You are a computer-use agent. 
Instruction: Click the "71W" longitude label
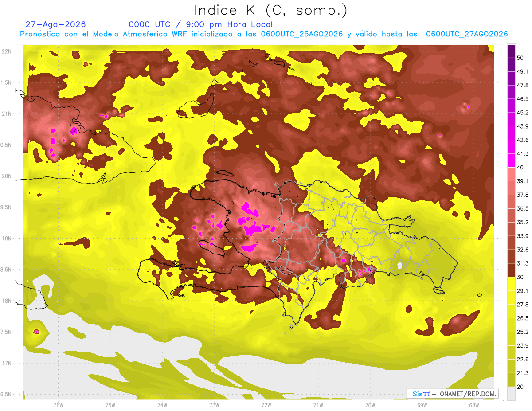318,405
